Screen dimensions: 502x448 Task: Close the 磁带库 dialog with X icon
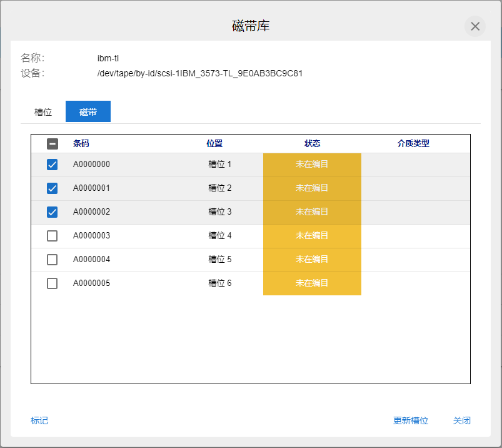pyautogui.click(x=475, y=26)
